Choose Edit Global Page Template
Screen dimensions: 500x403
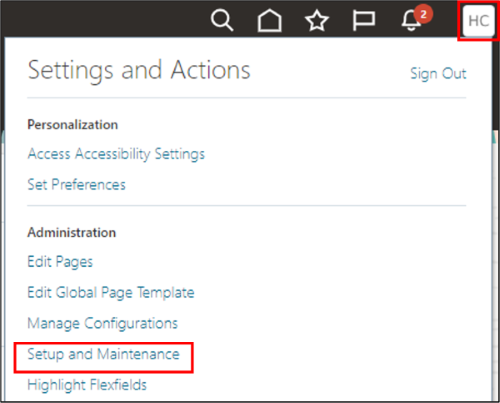coord(111,293)
